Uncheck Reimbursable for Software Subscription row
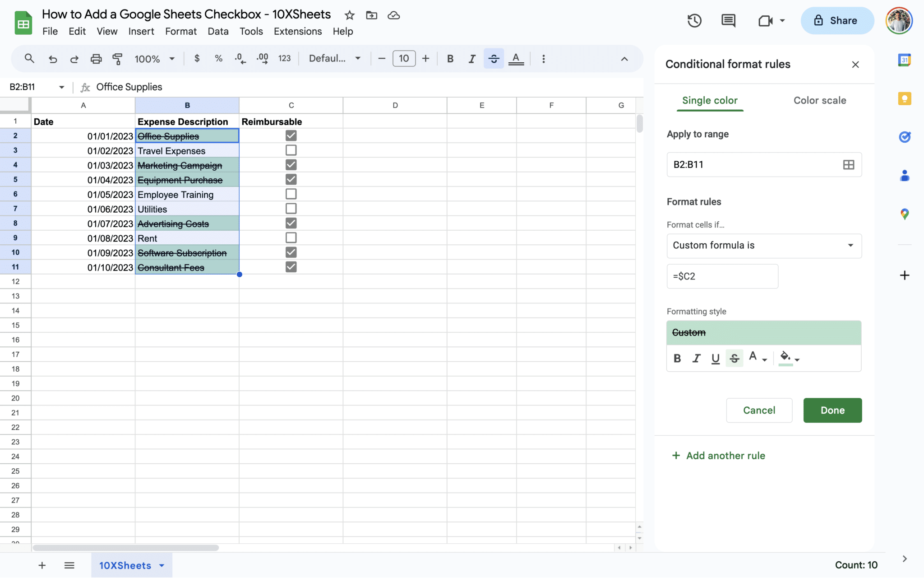Screen dimensions: 924x578 point(291,252)
